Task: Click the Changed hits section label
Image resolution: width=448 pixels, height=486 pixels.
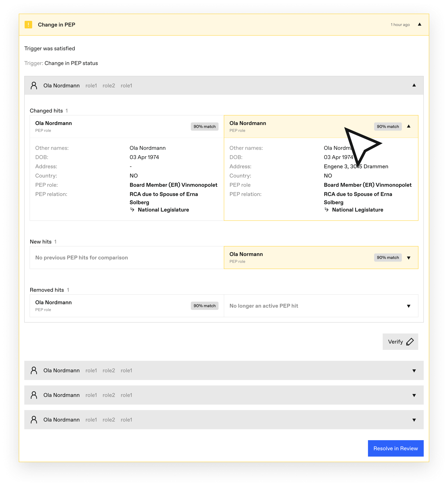Action: coord(46,111)
